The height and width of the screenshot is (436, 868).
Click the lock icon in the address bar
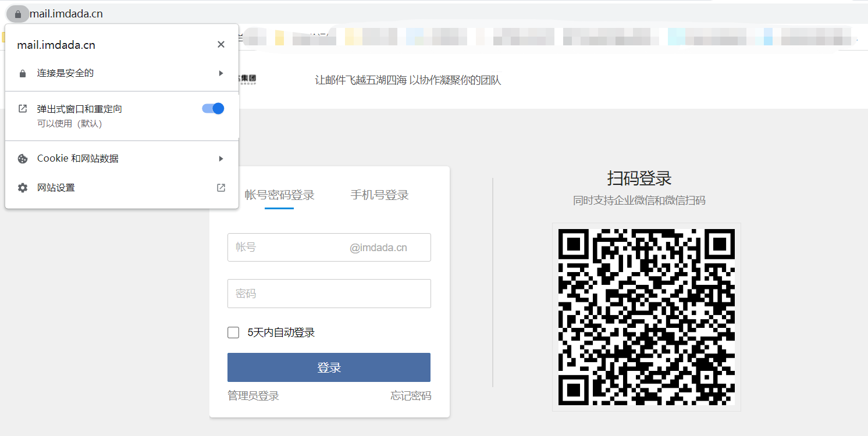18,14
